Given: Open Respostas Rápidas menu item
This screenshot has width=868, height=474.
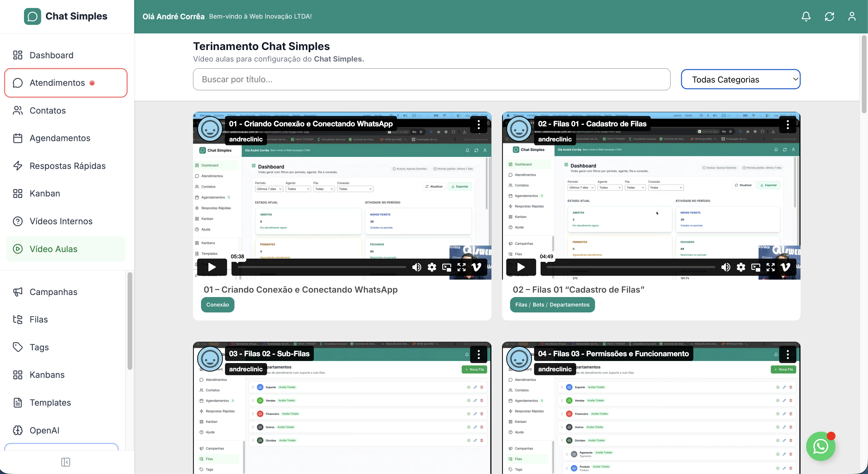Looking at the screenshot, I should [x=67, y=166].
